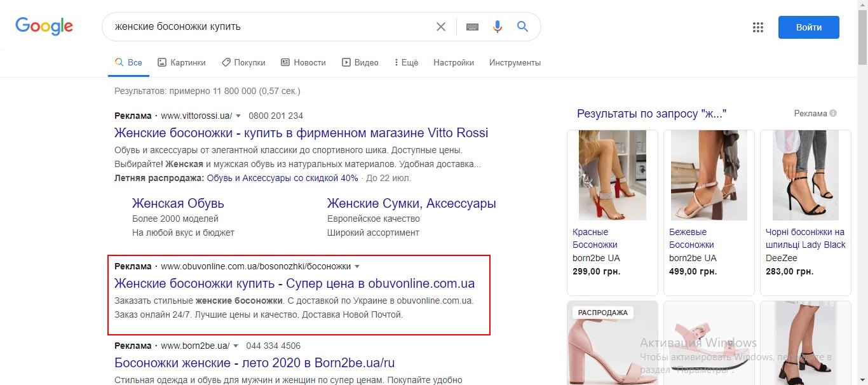Switch to the Картинки tab

(182, 62)
